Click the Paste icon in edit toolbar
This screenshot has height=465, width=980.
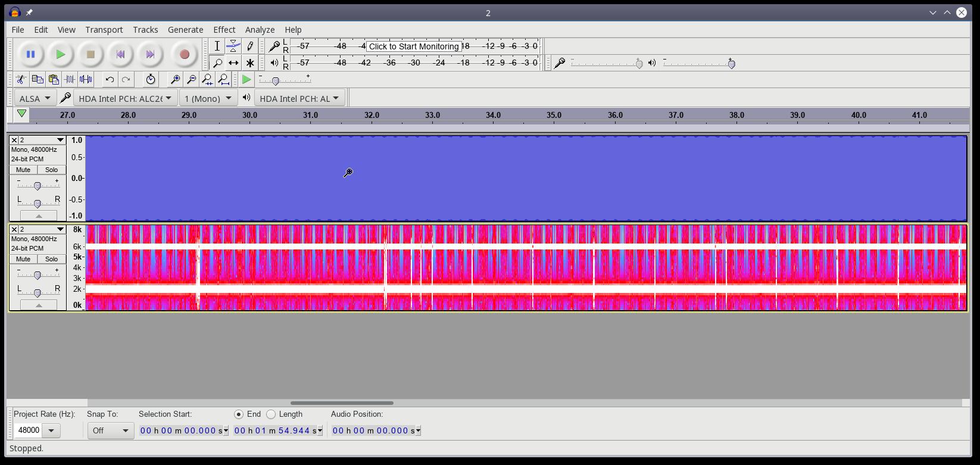click(54, 79)
